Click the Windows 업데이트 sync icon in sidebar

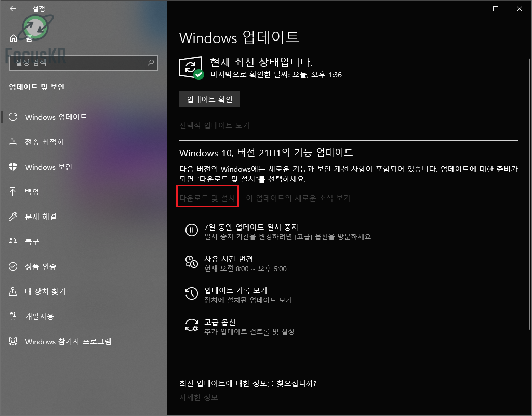point(13,117)
